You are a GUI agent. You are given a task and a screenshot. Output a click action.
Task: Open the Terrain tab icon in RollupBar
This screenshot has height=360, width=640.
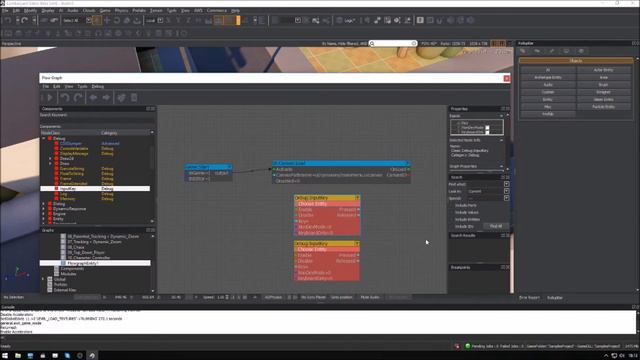click(537, 51)
